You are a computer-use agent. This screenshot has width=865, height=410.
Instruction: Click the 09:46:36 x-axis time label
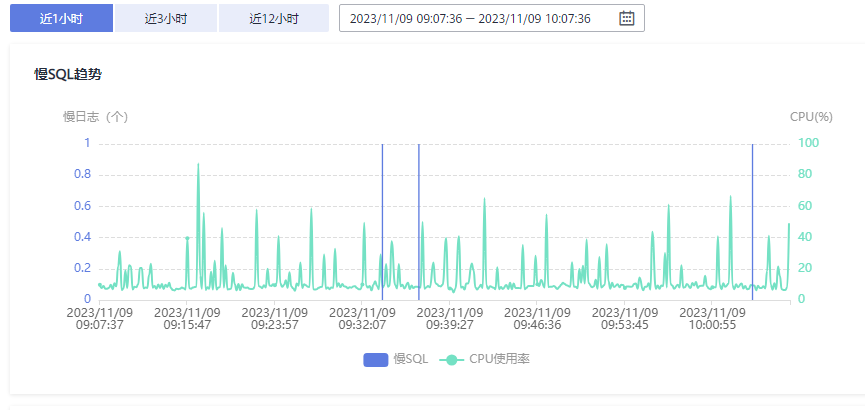pyautogui.click(x=537, y=324)
